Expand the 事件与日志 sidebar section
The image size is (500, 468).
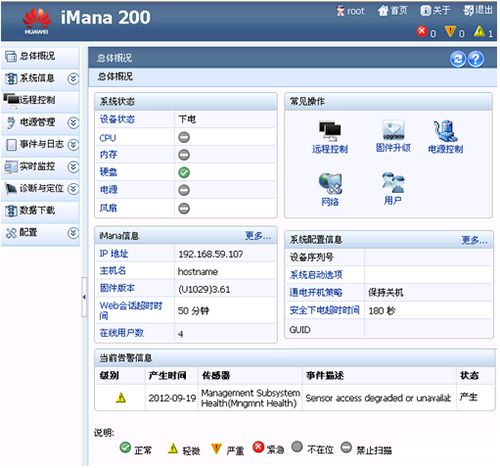[x=73, y=145]
